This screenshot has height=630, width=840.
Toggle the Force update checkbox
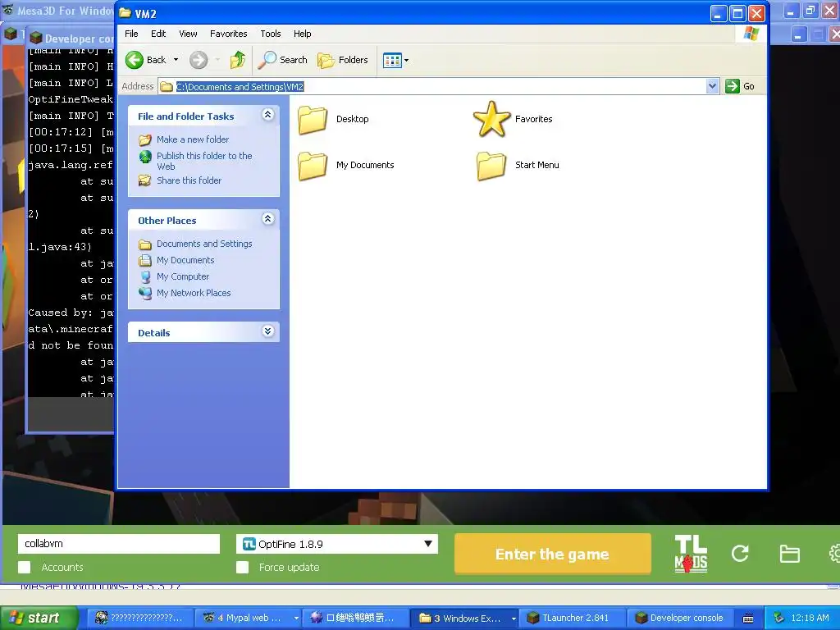point(242,568)
